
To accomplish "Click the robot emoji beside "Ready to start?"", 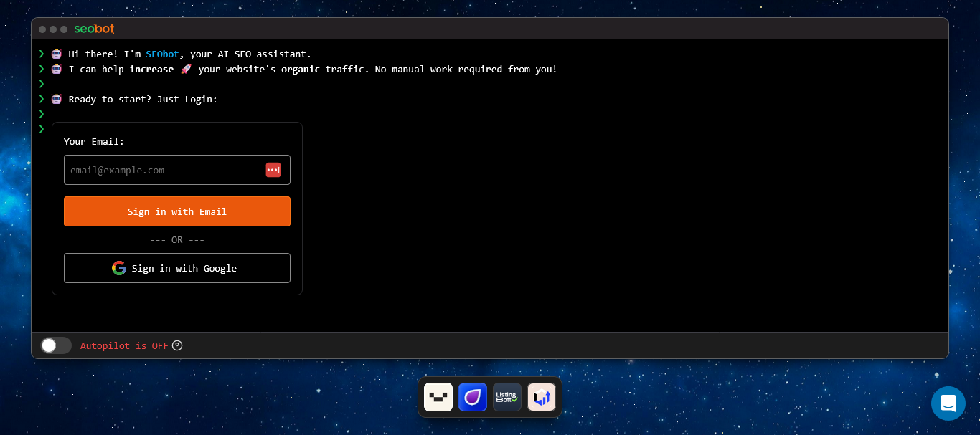I will tap(57, 99).
